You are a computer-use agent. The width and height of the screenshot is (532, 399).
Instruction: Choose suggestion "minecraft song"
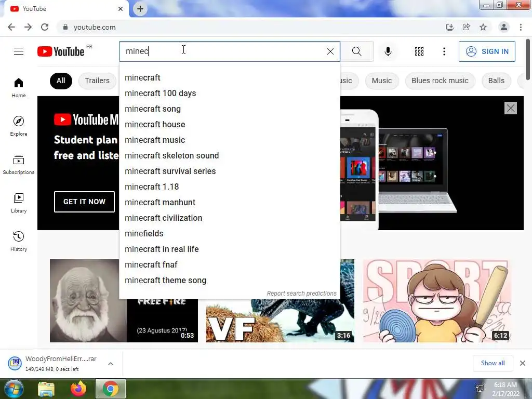pyautogui.click(x=229, y=109)
